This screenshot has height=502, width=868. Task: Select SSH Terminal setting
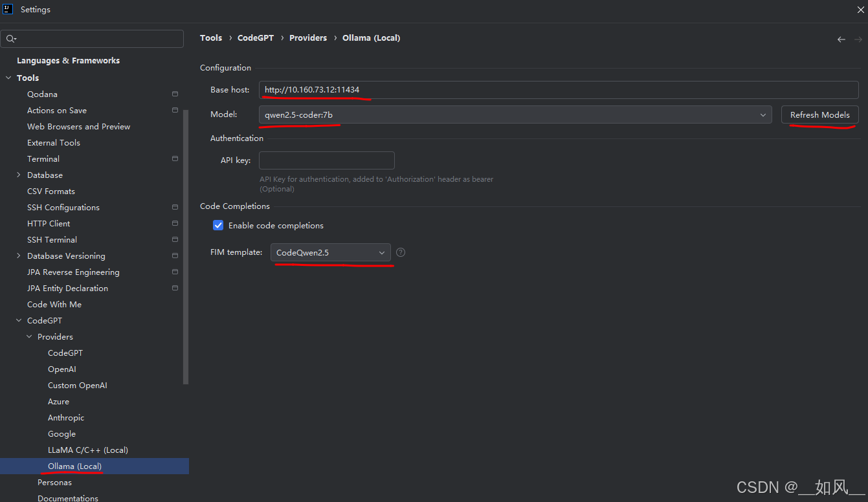(x=52, y=239)
